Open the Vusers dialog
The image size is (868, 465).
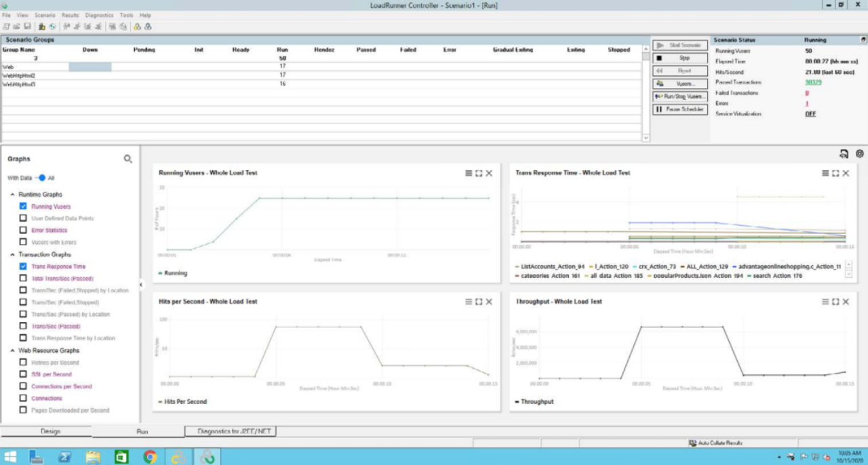tap(680, 83)
